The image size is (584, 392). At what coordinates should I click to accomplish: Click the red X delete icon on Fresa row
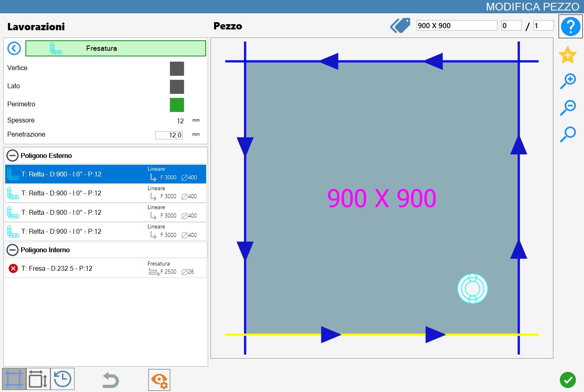pyautogui.click(x=13, y=268)
